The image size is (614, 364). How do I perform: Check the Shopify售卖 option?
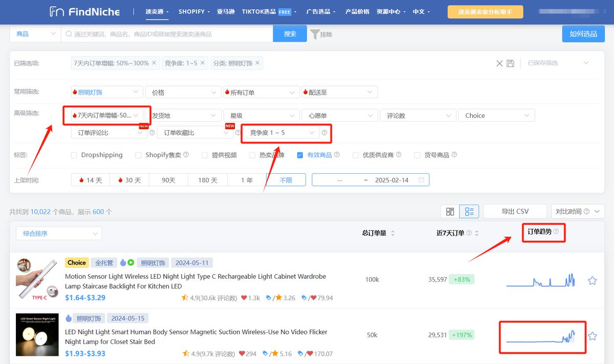point(136,155)
